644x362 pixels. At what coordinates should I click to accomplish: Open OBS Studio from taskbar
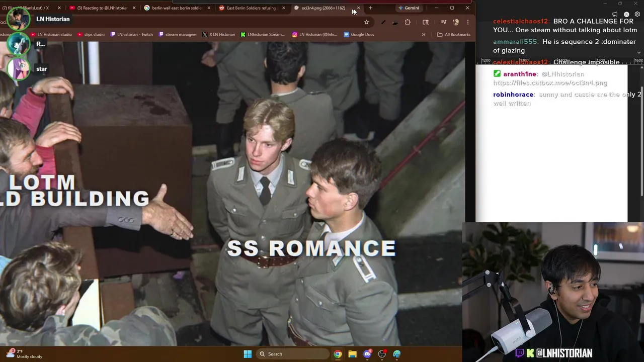pos(382,354)
